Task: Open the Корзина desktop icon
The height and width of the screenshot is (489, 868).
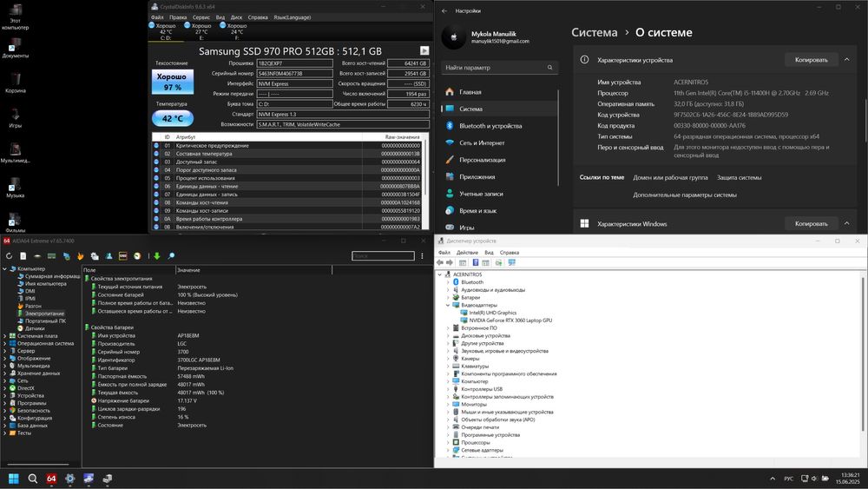Action: 16,82
